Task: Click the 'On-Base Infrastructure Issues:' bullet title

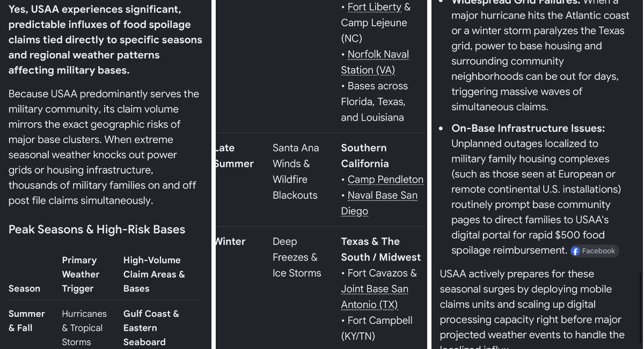Action: tap(528, 128)
